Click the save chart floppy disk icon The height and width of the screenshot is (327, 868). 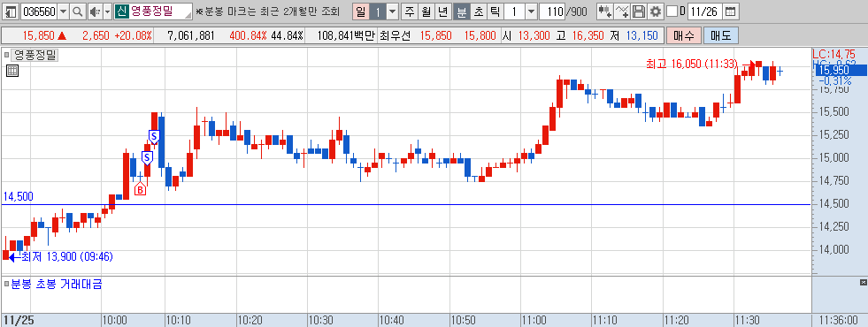click(639, 11)
